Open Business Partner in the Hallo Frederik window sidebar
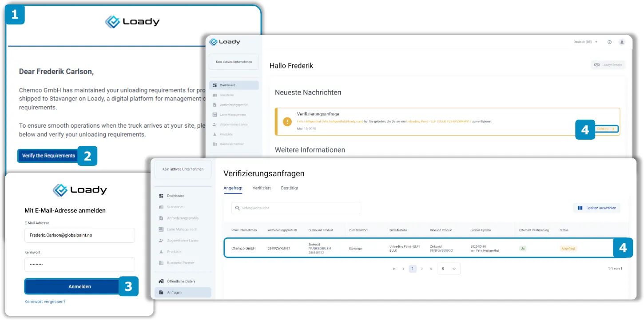The height and width of the screenshot is (322, 644). pyautogui.click(x=234, y=144)
